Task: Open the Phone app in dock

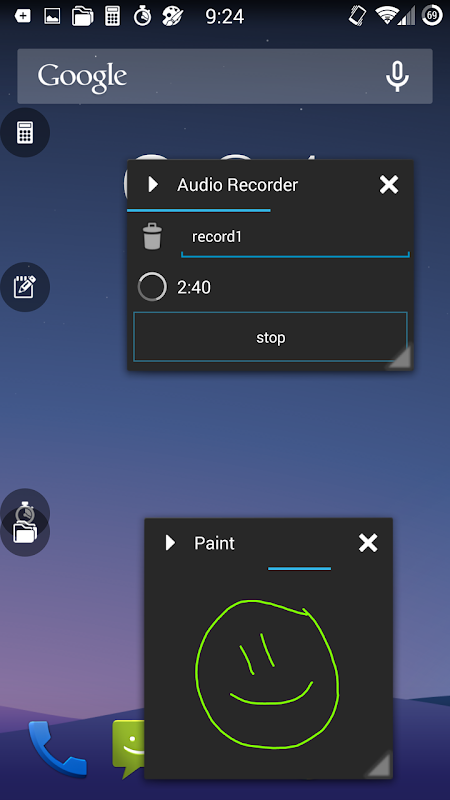Action: 57,749
